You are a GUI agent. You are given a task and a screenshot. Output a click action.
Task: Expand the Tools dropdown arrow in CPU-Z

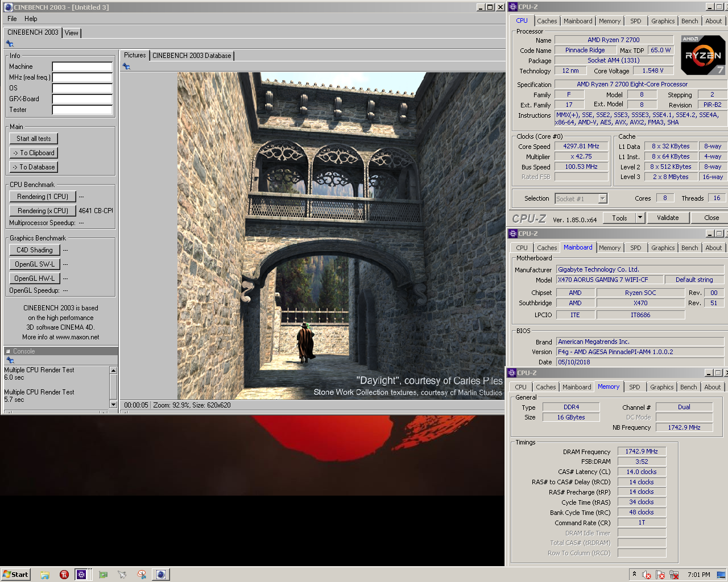[x=640, y=218]
